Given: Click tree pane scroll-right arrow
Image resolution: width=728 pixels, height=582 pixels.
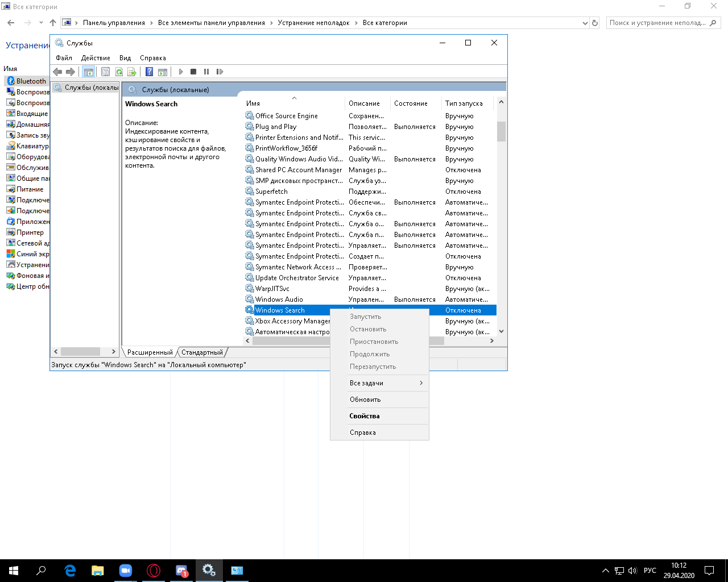Looking at the screenshot, I should (x=114, y=352).
